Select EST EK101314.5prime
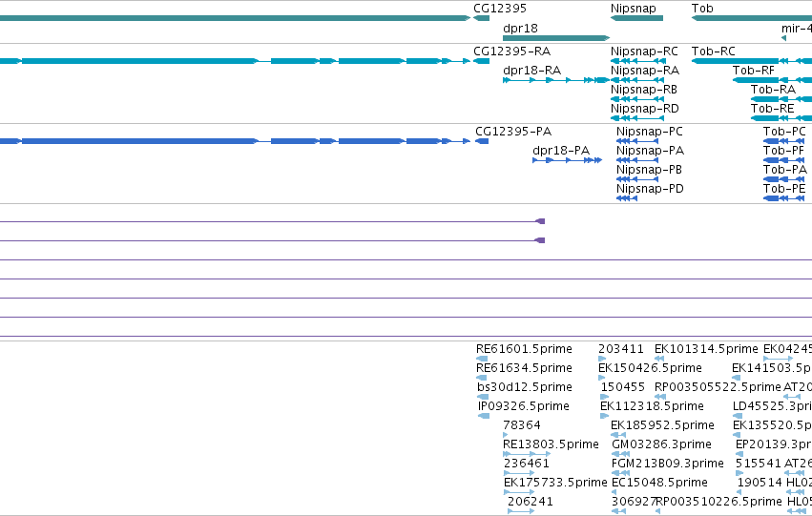Viewport: 812px width, 516px height. (x=706, y=349)
